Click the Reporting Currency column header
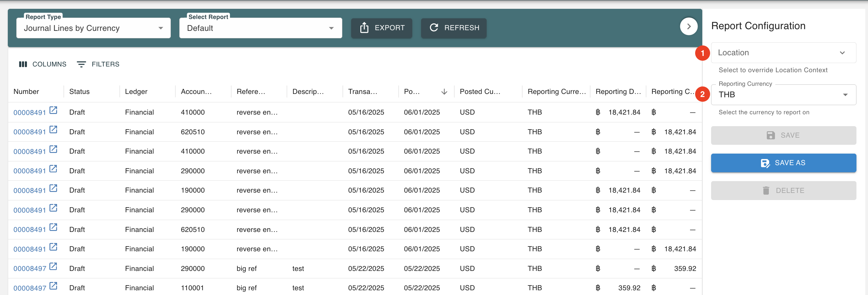868x295 pixels. pyautogui.click(x=556, y=92)
